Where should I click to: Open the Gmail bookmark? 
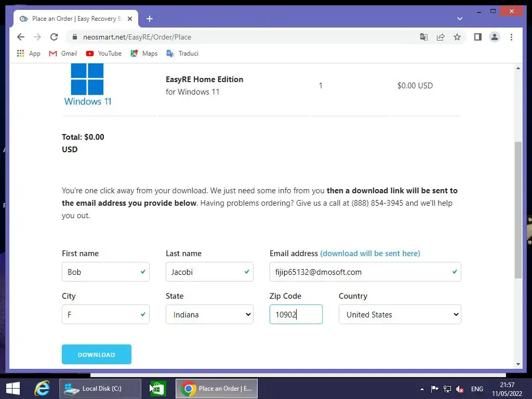click(x=63, y=54)
